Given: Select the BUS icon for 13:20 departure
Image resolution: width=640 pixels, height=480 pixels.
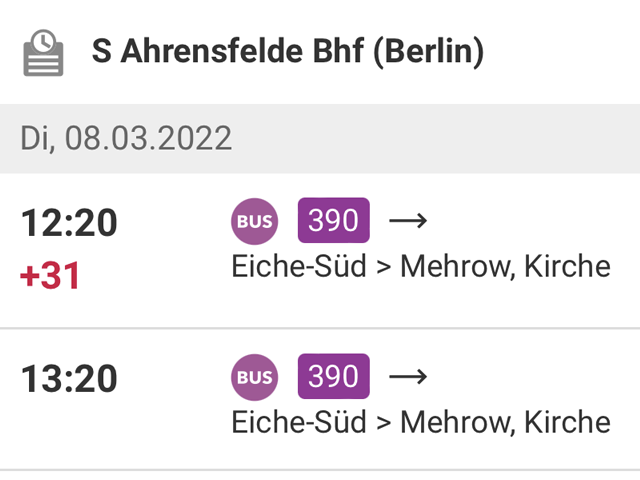Looking at the screenshot, I should (254, 377).
